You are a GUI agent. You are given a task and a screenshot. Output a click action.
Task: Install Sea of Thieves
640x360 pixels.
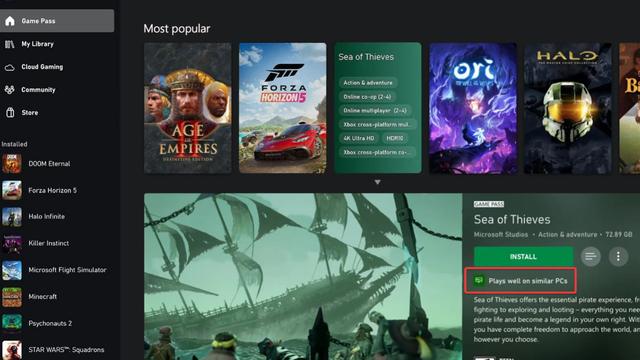pyautogui.click(x=523, y=257)
